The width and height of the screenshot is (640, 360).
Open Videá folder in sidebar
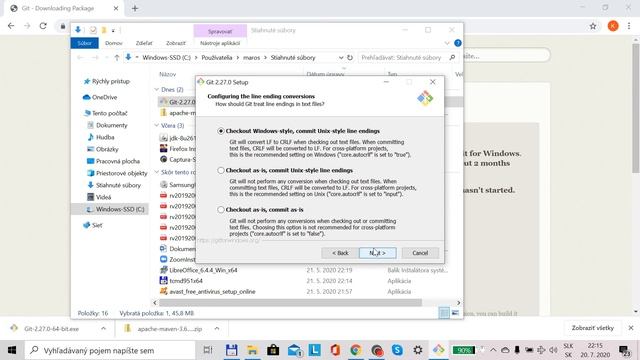pos(99,197)
